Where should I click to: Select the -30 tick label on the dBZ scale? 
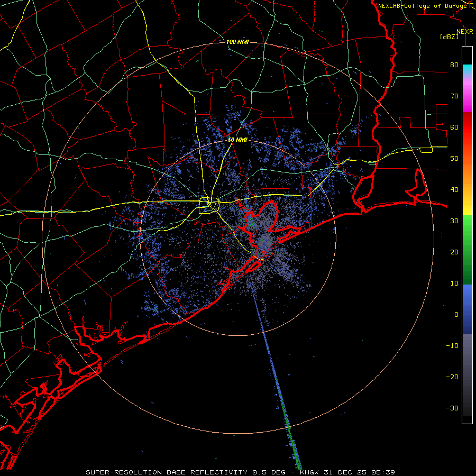pyautogui.click(x=452, y=408)
